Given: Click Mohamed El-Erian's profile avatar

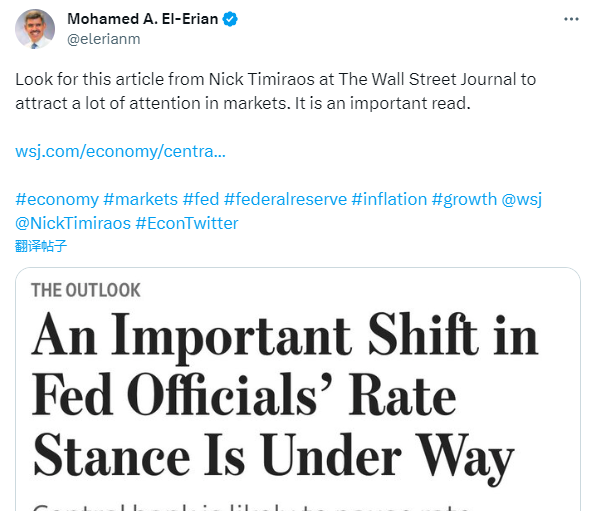Looking at the screenshot, I should pos(35,29).
